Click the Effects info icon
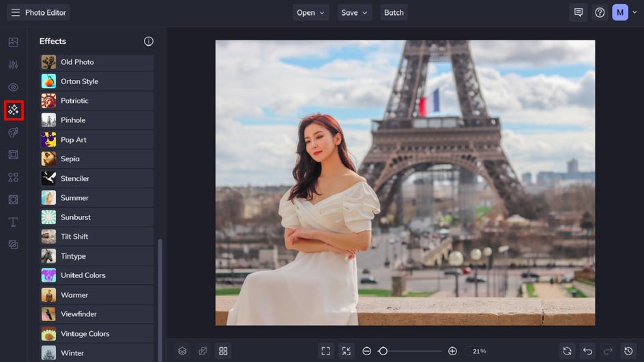The width and height of the screenshot is (644, 362). (x=149, y=41)
